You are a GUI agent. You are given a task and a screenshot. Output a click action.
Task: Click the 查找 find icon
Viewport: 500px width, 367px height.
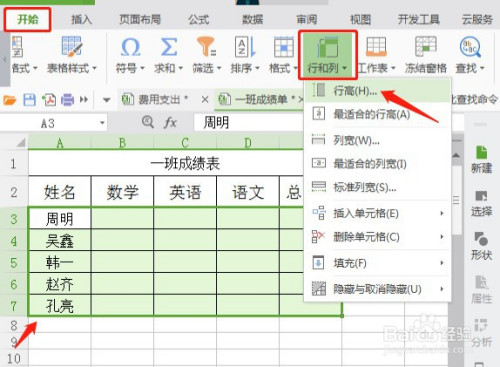[470, 46]
